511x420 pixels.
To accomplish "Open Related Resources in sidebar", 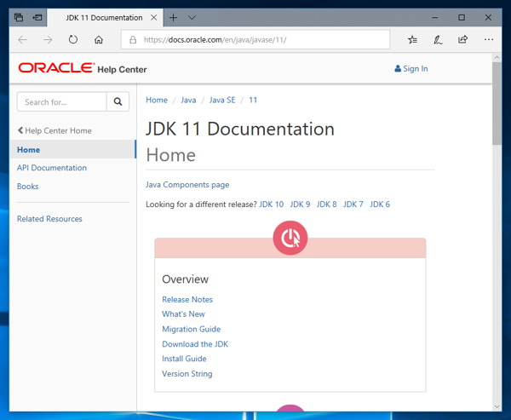I will click(x=49, y=219).
